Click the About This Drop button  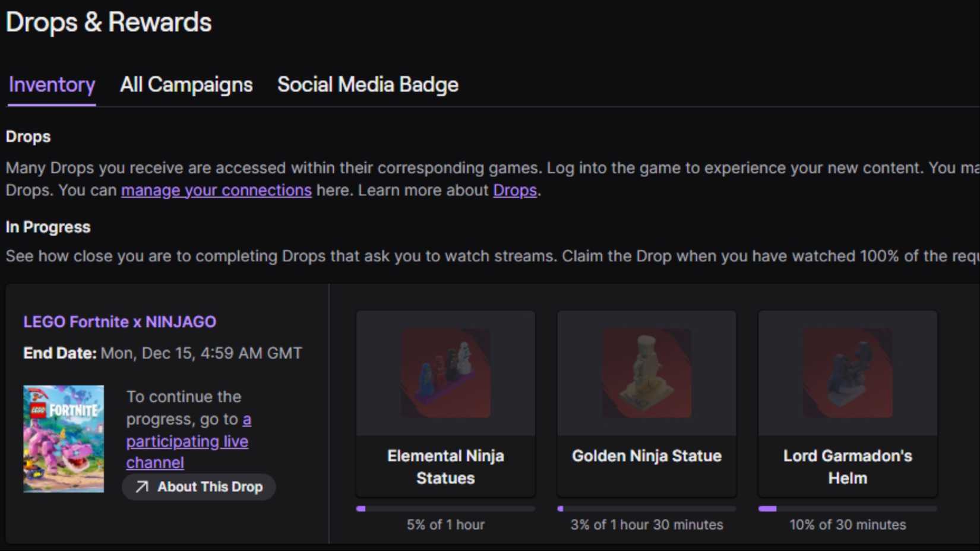(x=198, y=487)
